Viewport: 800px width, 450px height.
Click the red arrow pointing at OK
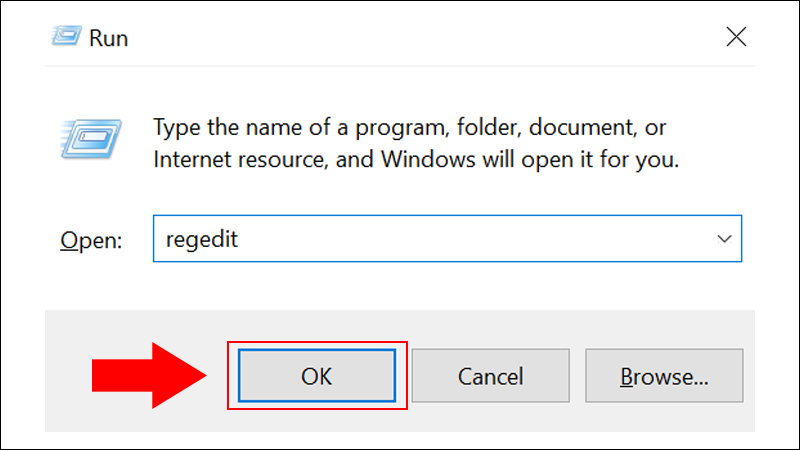click(149, 376)
